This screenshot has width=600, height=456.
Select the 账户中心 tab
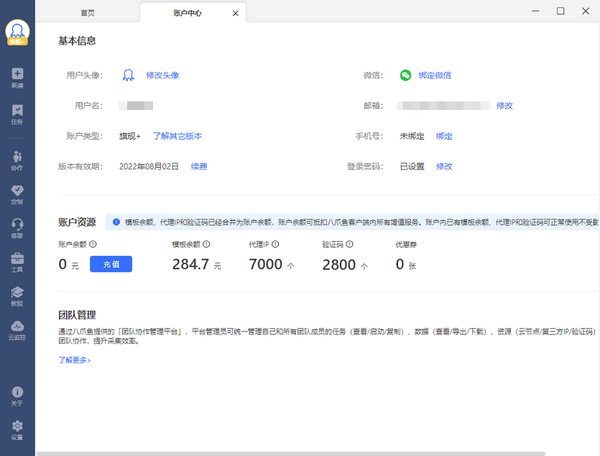(187, 13)
